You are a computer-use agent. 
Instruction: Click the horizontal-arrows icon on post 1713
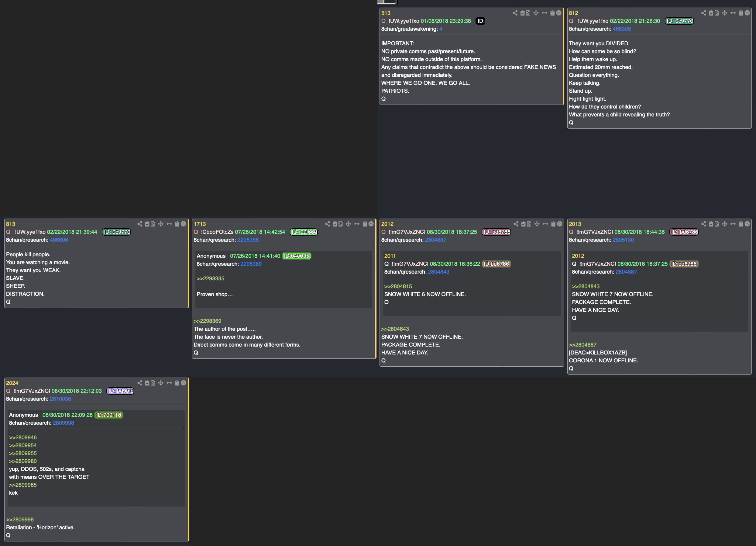(357, 224)
